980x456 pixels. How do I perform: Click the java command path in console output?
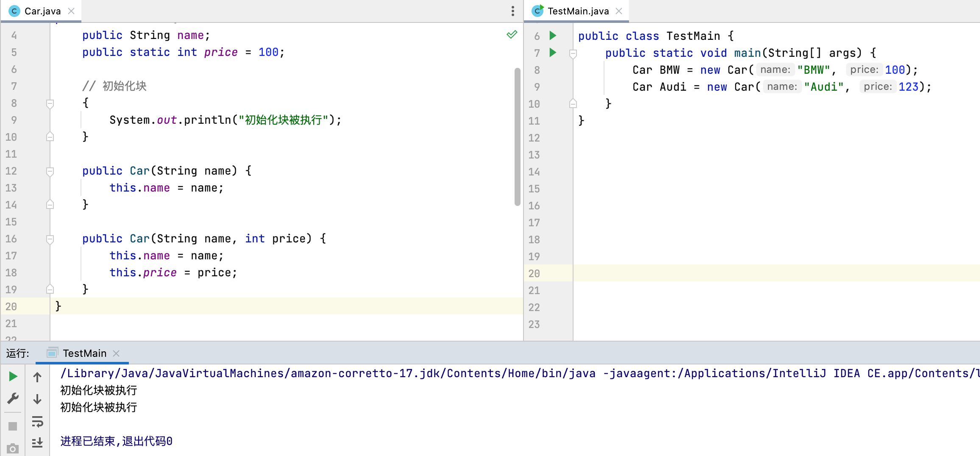coord(328,373)
